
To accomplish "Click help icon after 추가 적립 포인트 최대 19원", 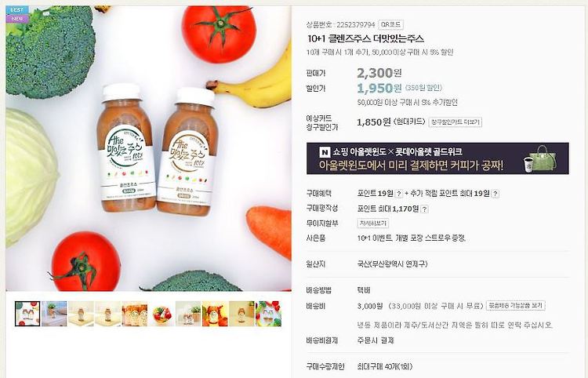I will (x=495, y=194).
